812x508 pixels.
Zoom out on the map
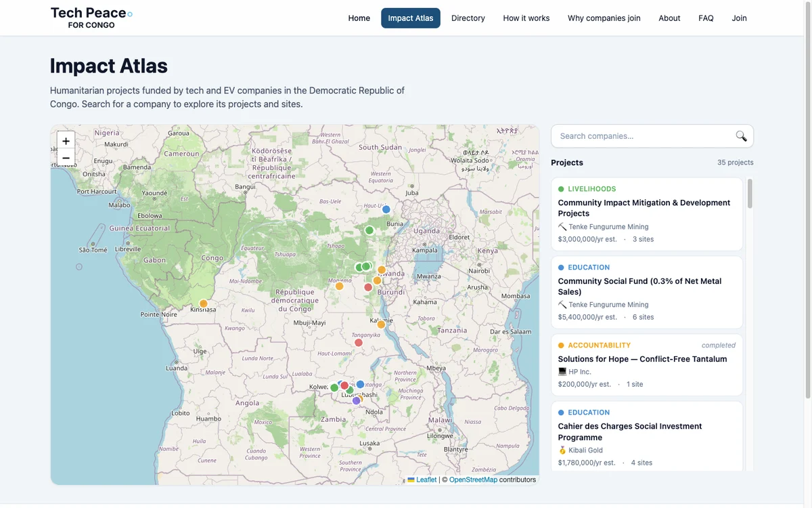coord(66,158)
